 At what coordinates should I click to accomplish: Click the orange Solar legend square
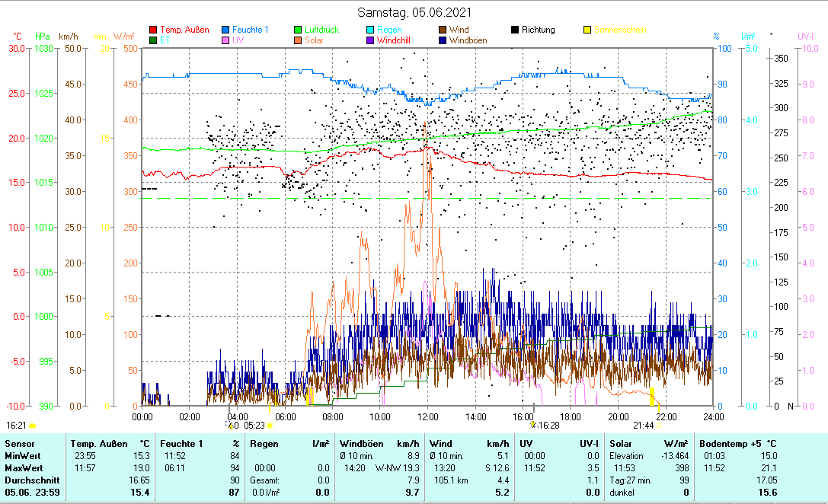tap(298, 40)
